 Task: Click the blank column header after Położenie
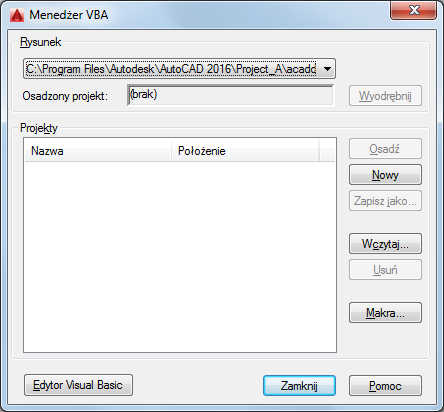[x=327, y=151]
